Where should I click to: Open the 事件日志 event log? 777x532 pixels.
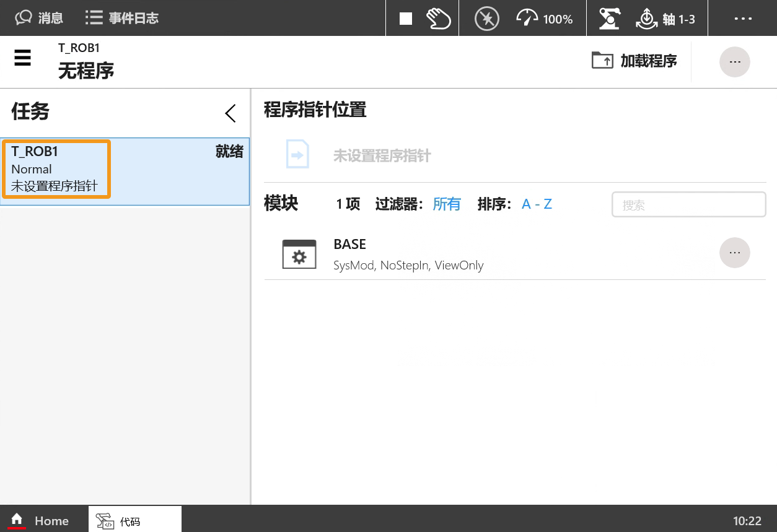(122, 18)
